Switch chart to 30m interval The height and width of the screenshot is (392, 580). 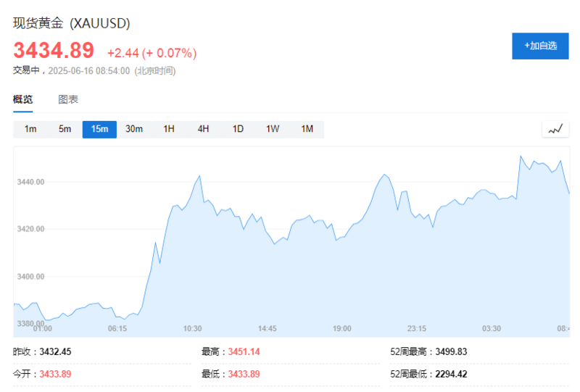pyautogui.click(x=134, y=130)
